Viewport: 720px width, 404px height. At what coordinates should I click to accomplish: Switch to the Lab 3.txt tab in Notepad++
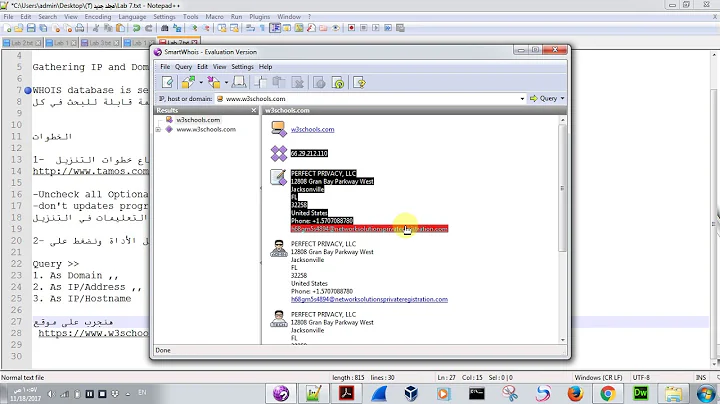[x=100, y=43]
